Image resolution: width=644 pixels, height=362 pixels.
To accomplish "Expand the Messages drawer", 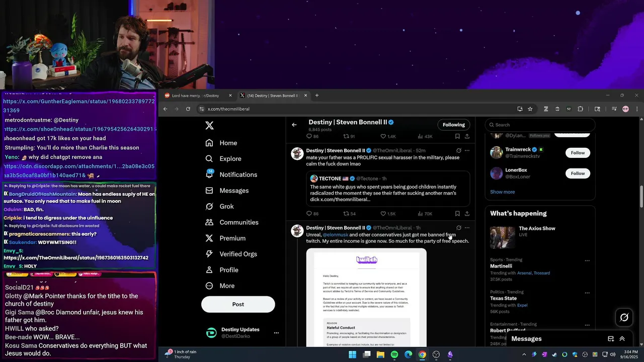I will click(x=622, y=339).
